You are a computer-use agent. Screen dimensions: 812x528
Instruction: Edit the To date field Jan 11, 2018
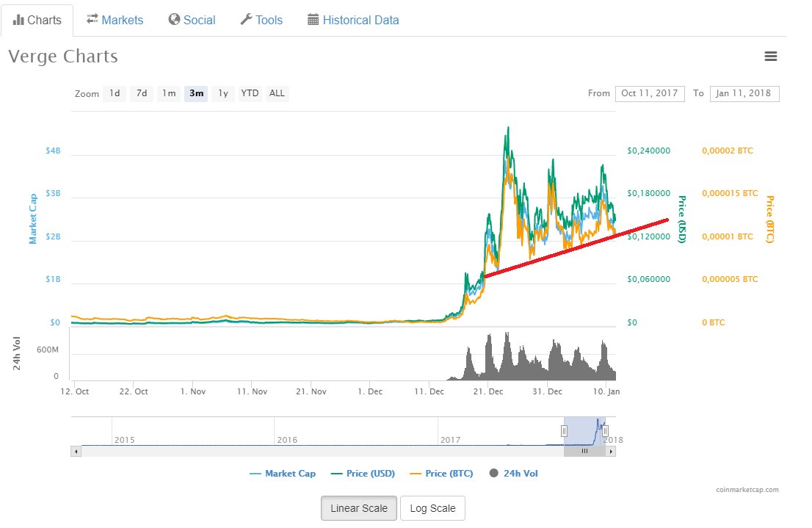point(744,93)
